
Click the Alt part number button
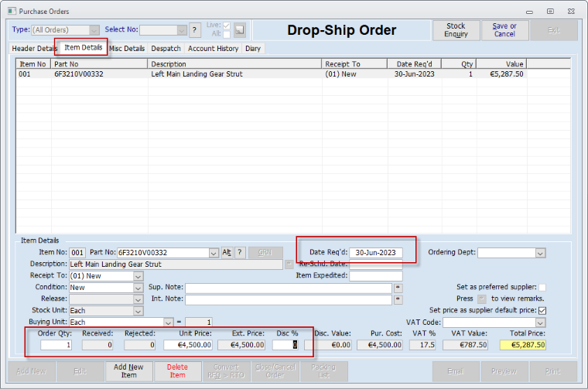coord(227,253)
